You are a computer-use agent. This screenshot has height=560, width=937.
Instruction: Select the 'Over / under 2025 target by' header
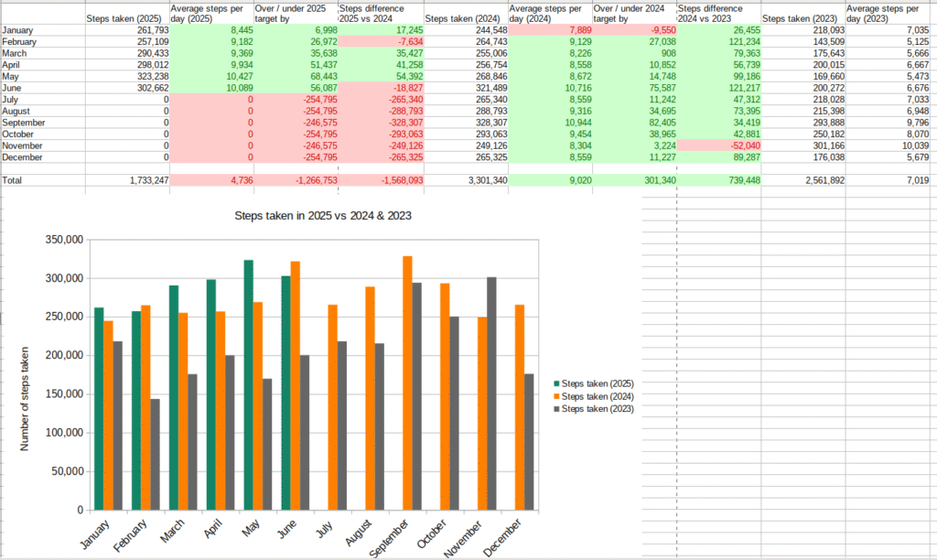pos(296,14)
